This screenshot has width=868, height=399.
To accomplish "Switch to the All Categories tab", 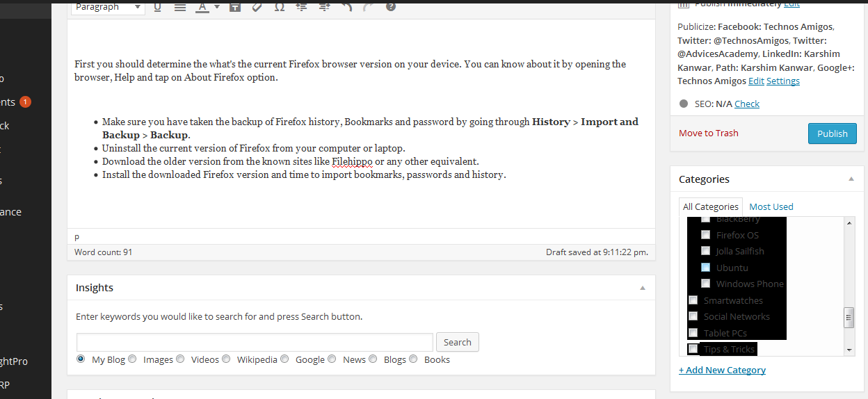I will pos(711,206).
